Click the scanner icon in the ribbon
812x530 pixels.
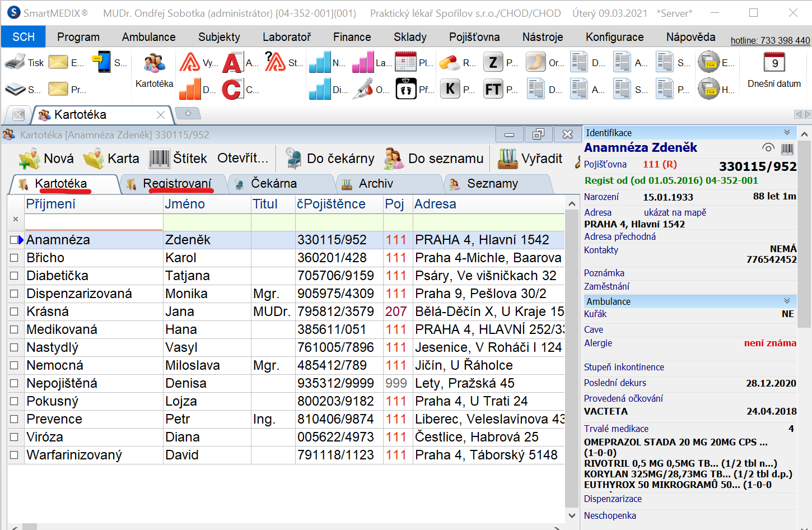(15, 89)
